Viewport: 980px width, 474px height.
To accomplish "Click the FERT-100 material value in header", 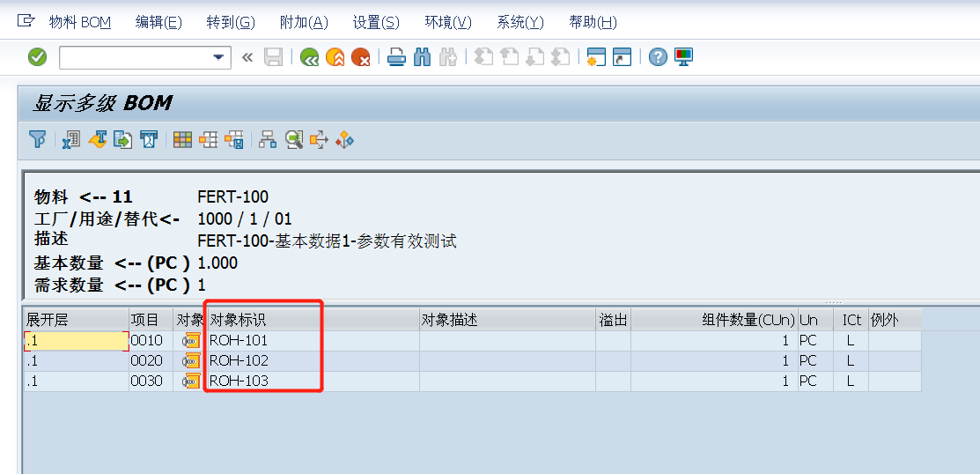I will point(233,197).
